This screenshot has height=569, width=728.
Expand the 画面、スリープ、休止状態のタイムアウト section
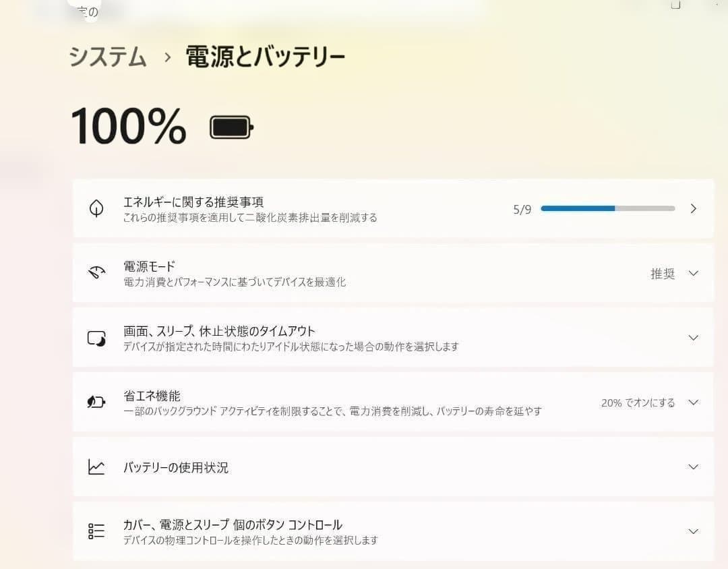point(693,338)
